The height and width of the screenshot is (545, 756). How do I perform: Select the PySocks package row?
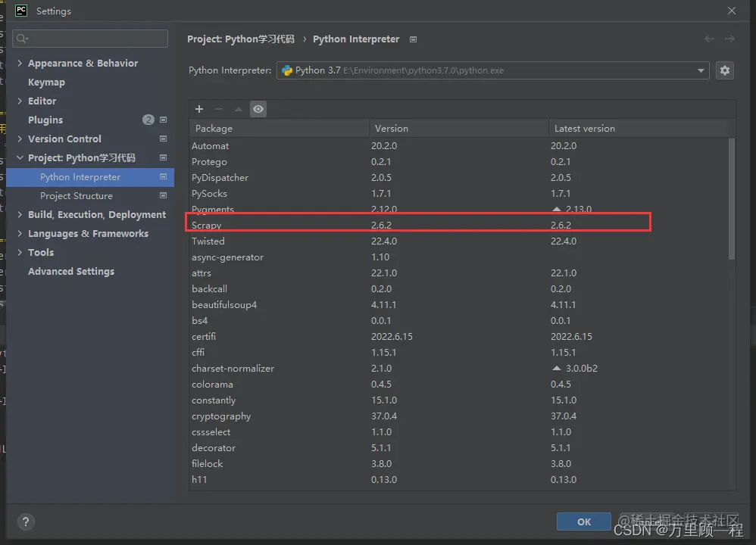[x=458, y=193]
